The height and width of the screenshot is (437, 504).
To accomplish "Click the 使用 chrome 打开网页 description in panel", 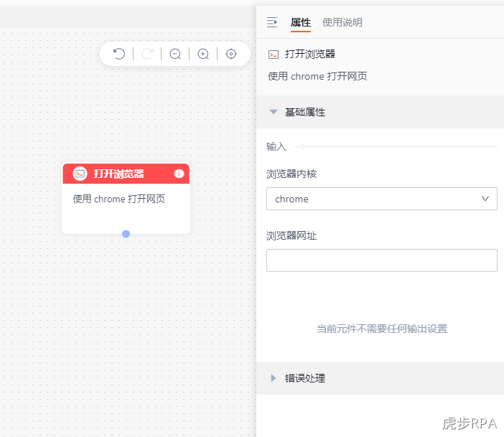I will [317, 76].
